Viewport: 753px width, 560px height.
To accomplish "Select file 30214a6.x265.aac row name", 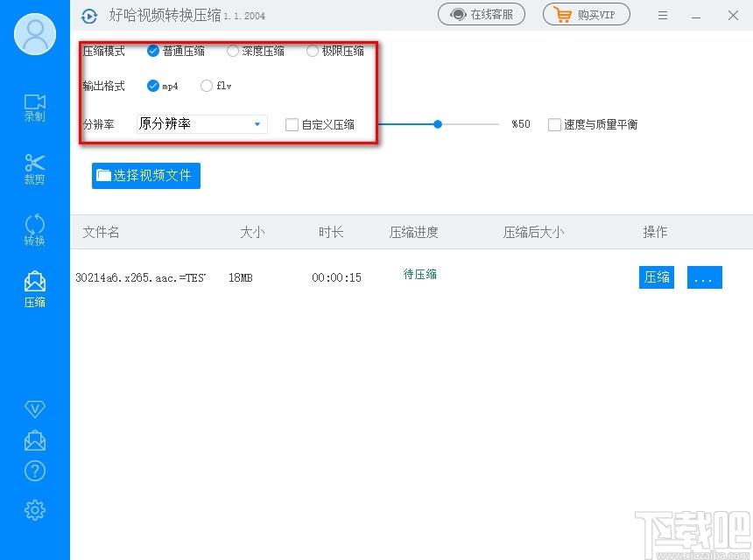I will click(x=140, y=278).
